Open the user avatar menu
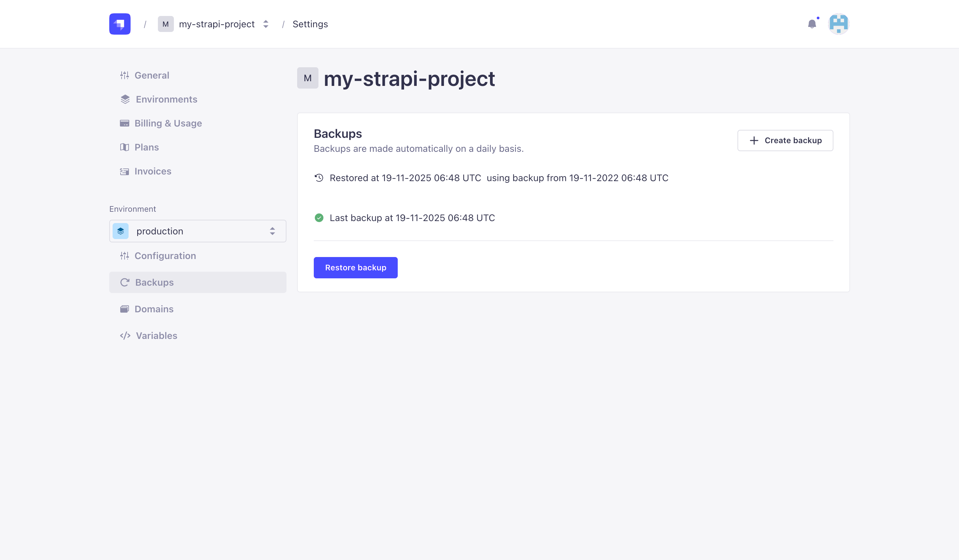Image resolution: width=959 pixels, height=560 pixels. tap(838, 24)
